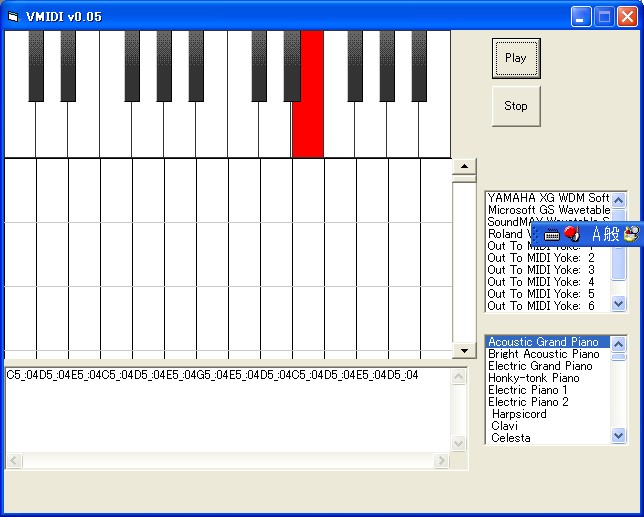Click the Stop button

click(x=516, y=106)
